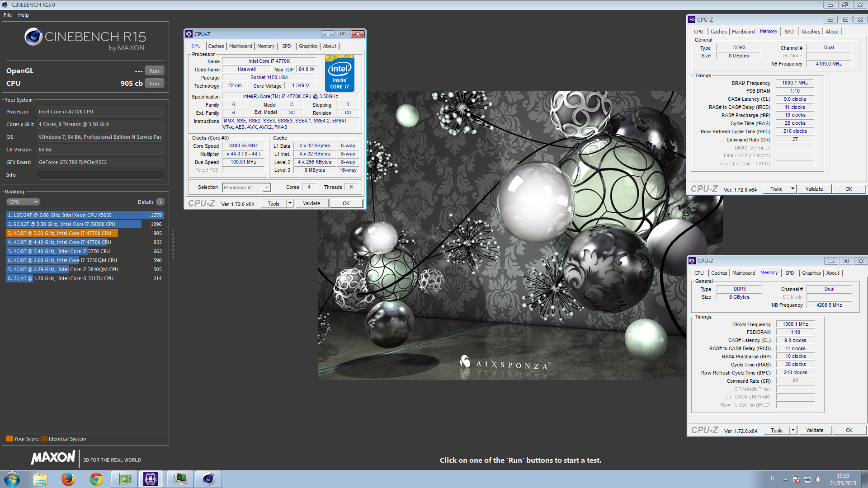Open the volume control in the system tray
Image resolution: width=868 pixels, height=488 pixels.
point(818,479)
